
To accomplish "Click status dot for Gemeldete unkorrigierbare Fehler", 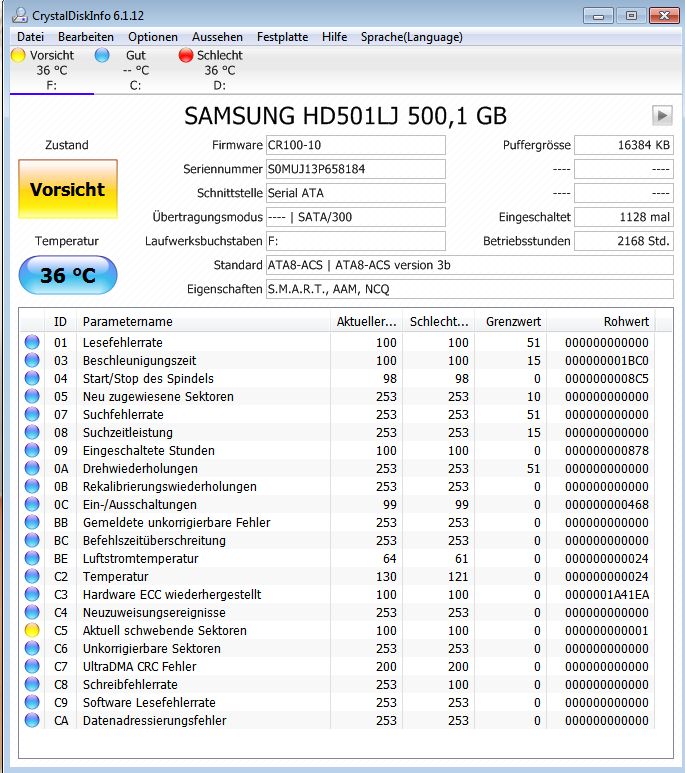I will pos(32,522).
